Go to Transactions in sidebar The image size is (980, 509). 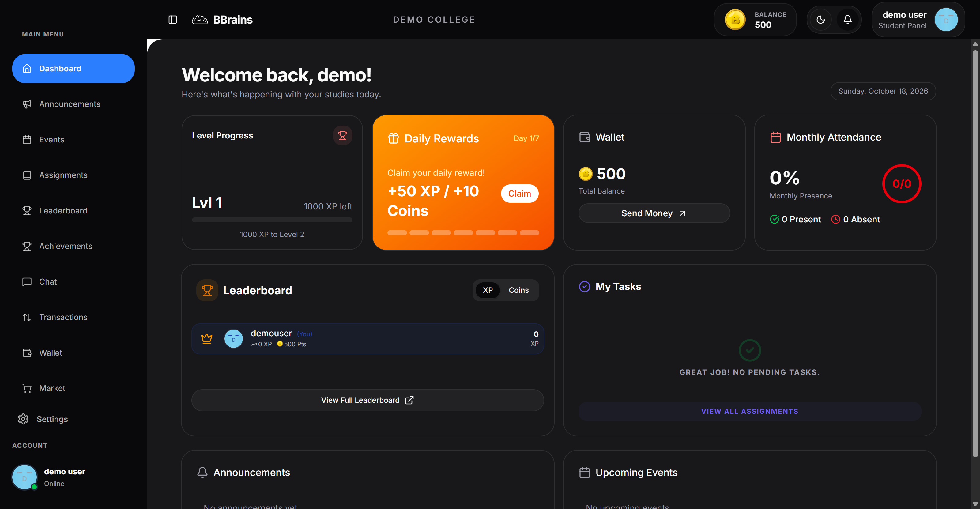point(73,317)
